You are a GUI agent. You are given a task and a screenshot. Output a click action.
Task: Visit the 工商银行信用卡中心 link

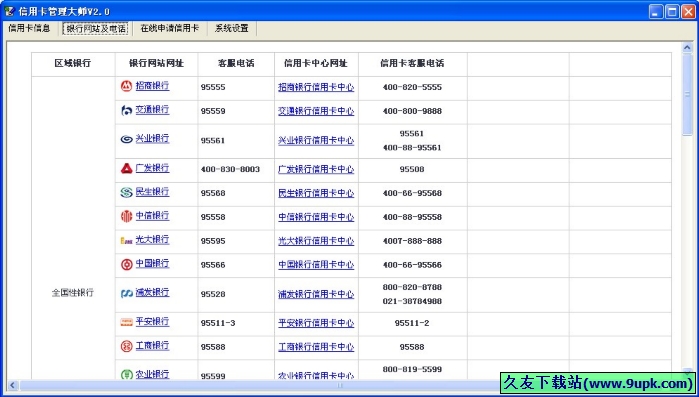[x=316, y=348]
